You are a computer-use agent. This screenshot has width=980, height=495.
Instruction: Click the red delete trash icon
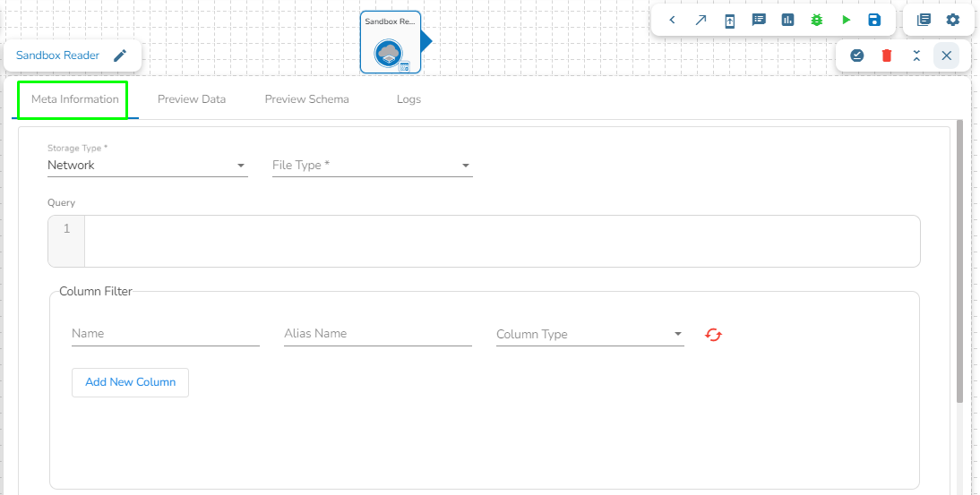click(887, 55)
